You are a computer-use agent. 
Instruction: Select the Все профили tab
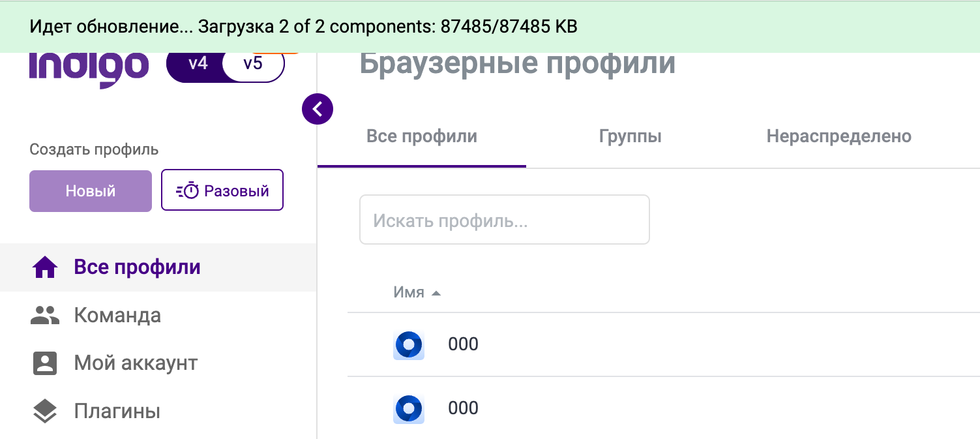pos(422,136)
